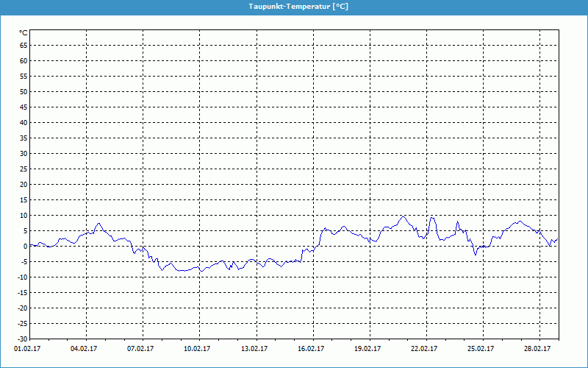Select the 04.02.17 date label

[x=83, y=350]
